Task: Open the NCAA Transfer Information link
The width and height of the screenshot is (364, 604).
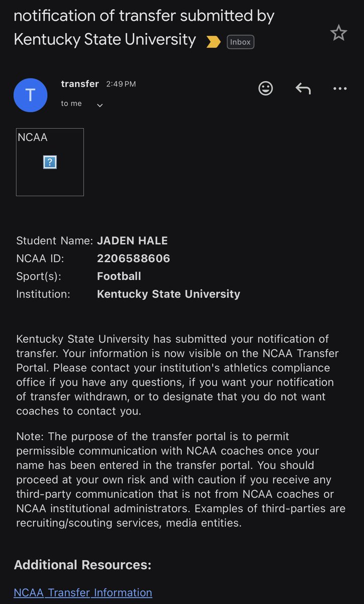Action: click(x=83, y=592)
